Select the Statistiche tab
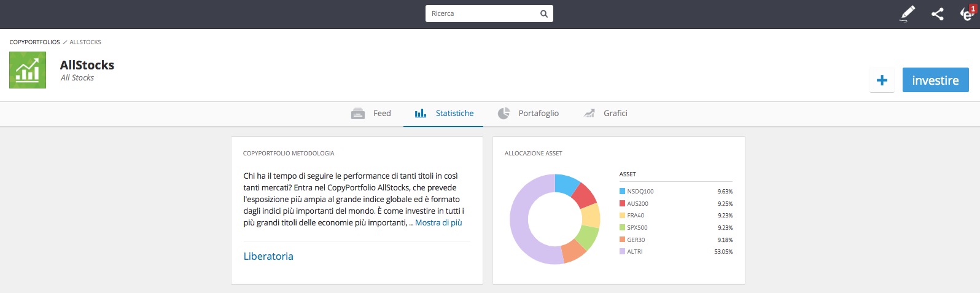980x293 pixels. [443, 113]
